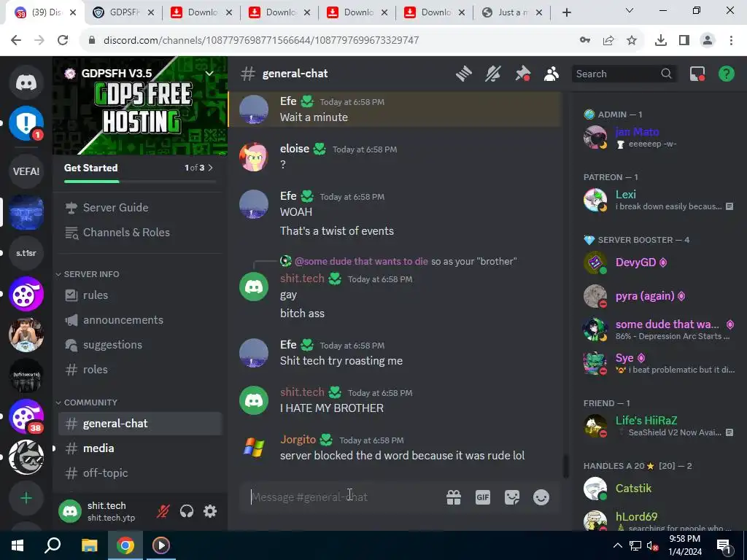The image size is (747, 560).
Task: Click the chat scrollbar thumb
Action: click(565, 466)
